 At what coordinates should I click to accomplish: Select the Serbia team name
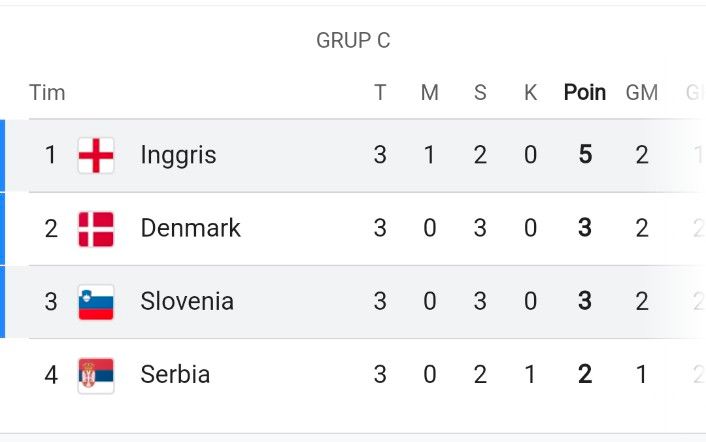pos(175,374)
